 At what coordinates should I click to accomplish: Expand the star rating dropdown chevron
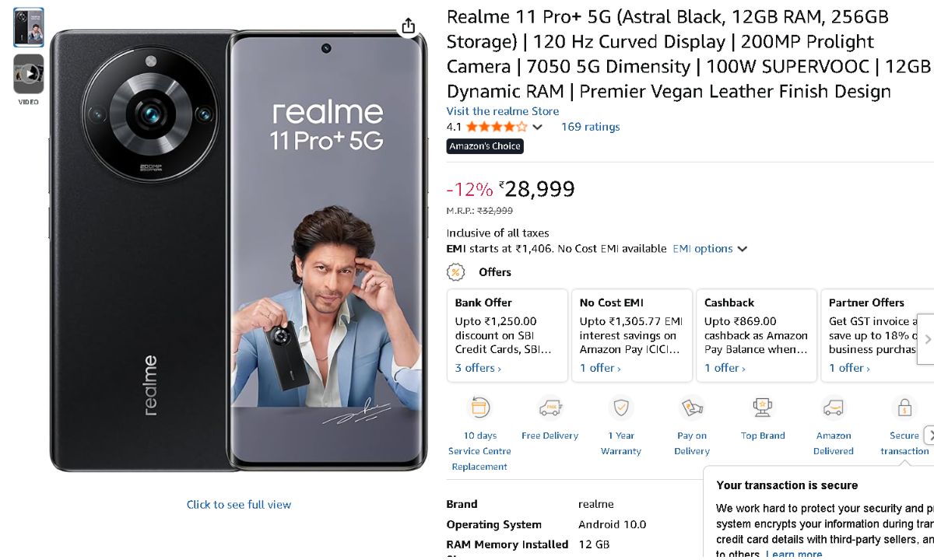click(x=537, y=128)
